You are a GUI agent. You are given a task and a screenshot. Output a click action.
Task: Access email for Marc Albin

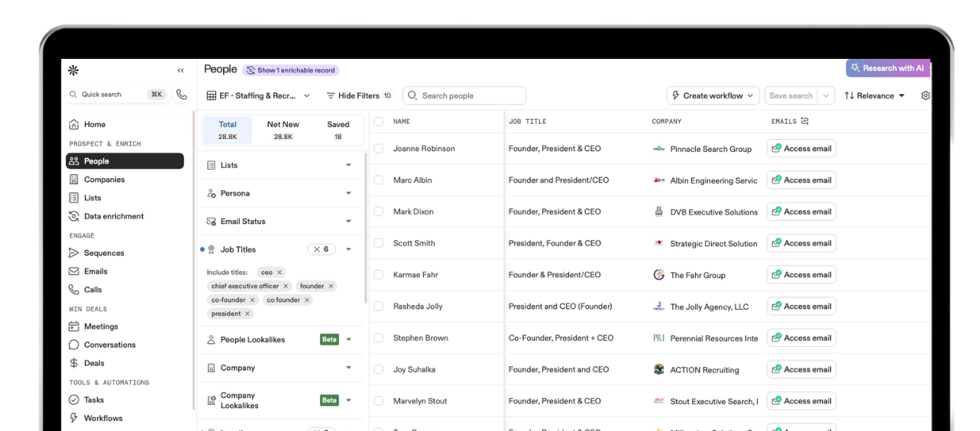click(801, 180)
